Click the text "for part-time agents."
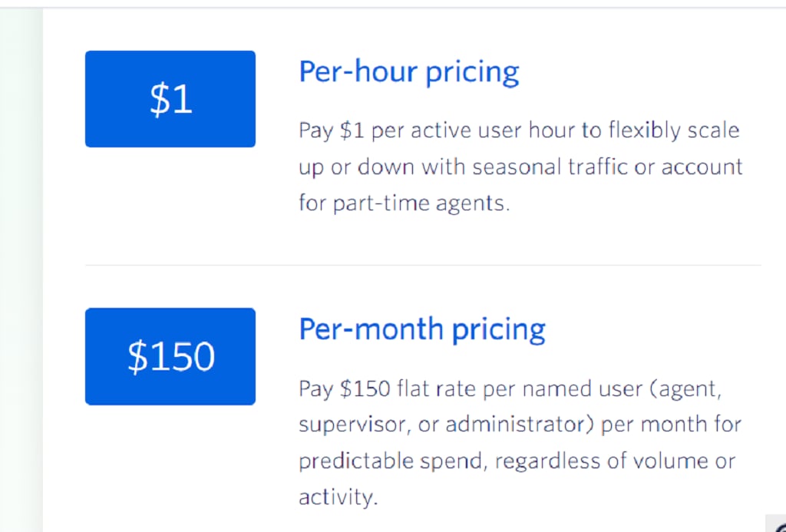The image size is (786, 532). [404, 204]
